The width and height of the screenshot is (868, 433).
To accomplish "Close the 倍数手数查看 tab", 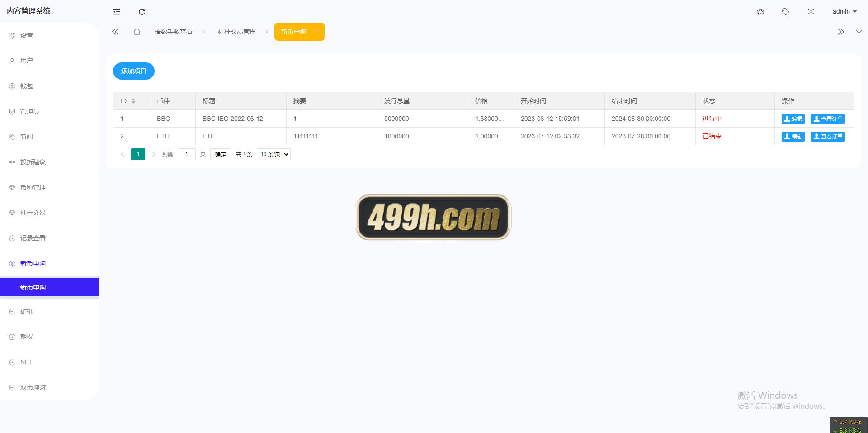I will (x=203, y=32).
